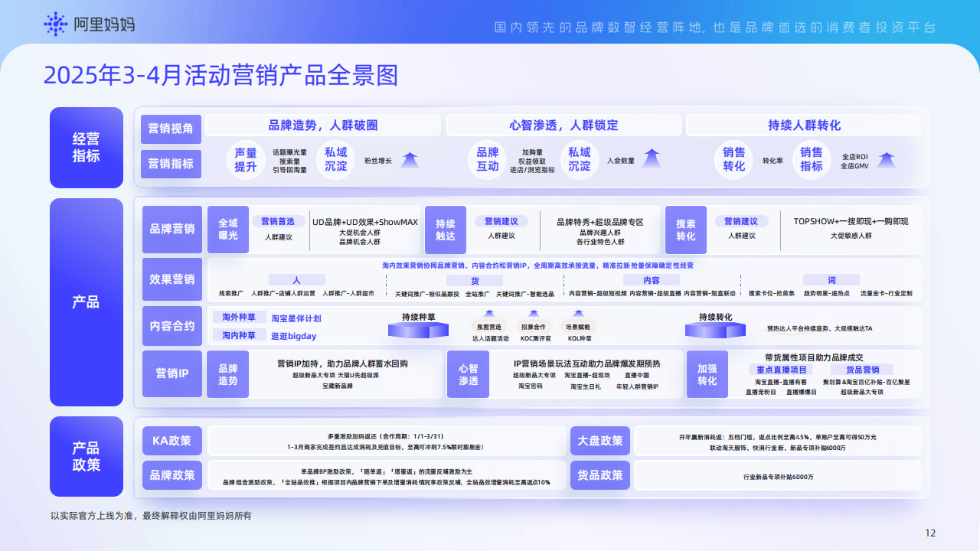This screenshot has width=980, height=551.
Task: Click the 心智渗透 box
Action: 468,373
